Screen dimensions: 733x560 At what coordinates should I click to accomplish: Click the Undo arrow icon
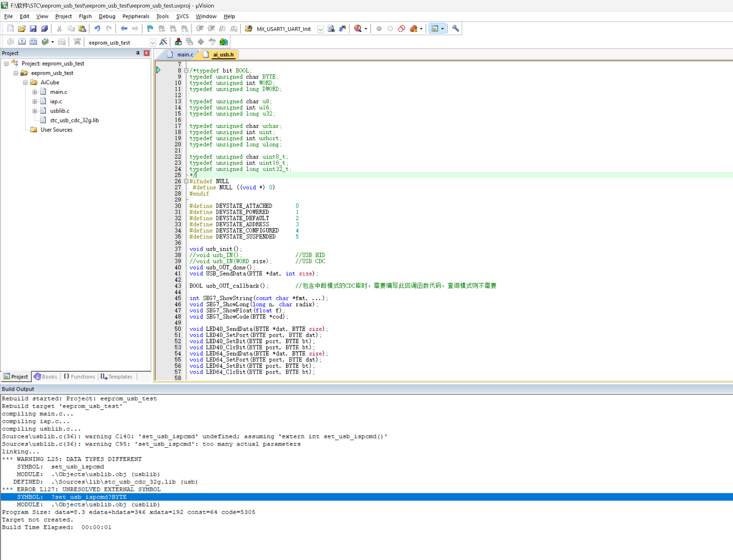click(97, 29)
